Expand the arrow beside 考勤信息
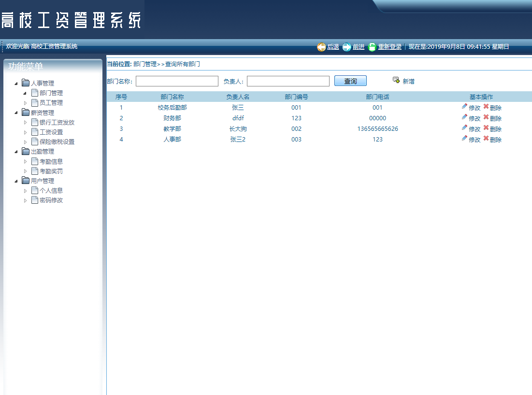 [25, 162]
